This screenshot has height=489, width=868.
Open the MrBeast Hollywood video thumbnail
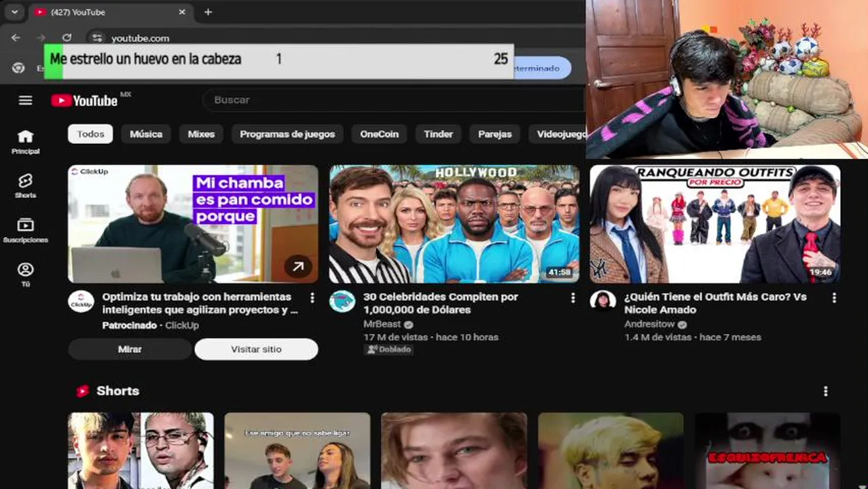click(x=454, y=224)
